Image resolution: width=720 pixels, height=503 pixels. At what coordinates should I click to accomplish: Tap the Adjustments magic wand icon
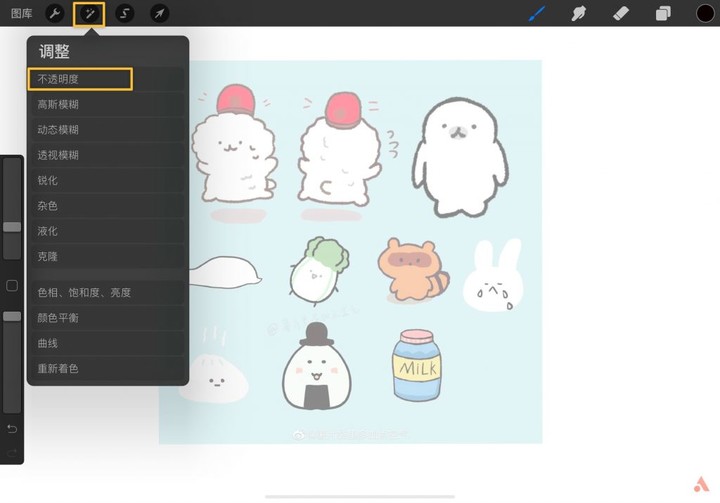[x=90, y=13]
